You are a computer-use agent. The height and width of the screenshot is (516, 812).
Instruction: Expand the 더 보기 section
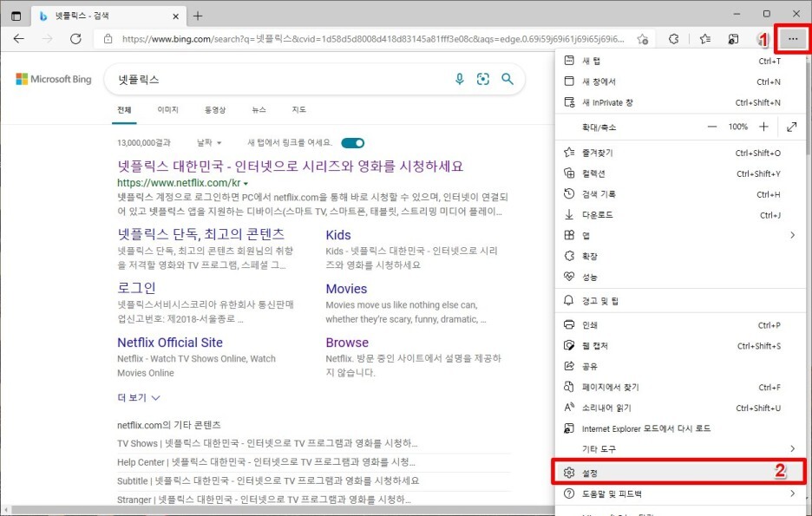138,397
